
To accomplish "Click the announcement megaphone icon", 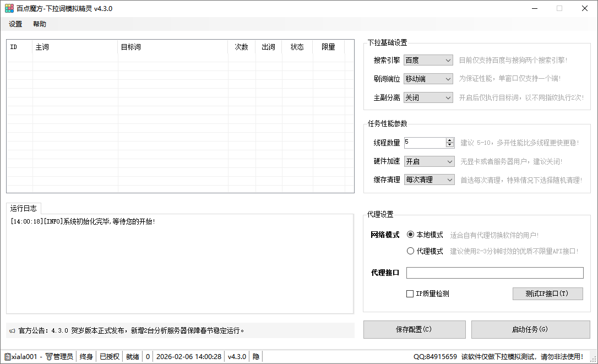I will click(x=12, y=331).
